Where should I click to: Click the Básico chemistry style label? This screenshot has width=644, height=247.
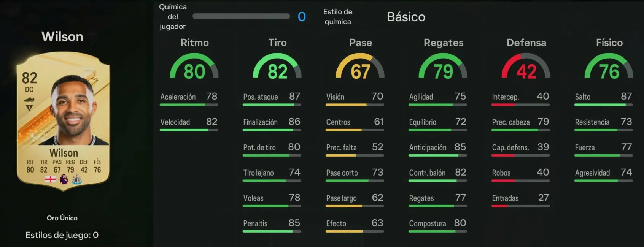pyautogui.click(x=406, y=17)
